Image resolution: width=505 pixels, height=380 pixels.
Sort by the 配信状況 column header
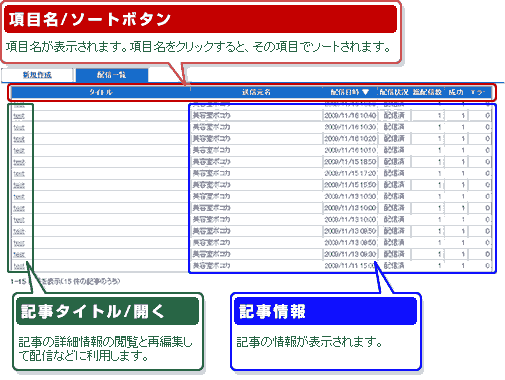(x=394, y=92)
